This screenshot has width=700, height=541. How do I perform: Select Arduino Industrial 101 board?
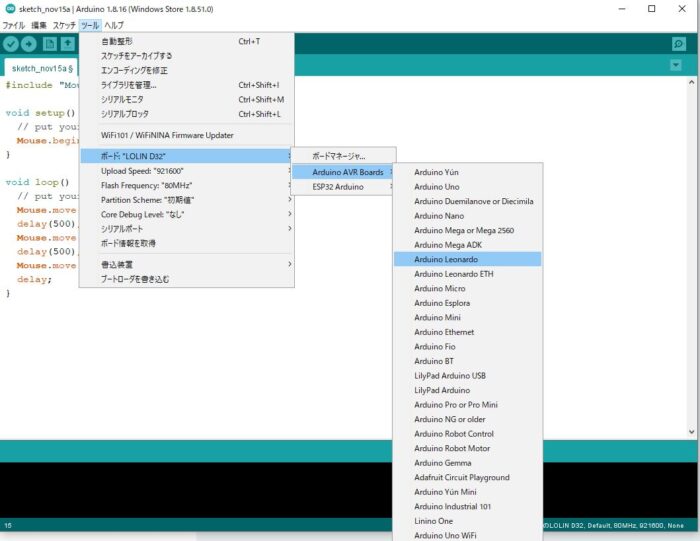(467, 507)
